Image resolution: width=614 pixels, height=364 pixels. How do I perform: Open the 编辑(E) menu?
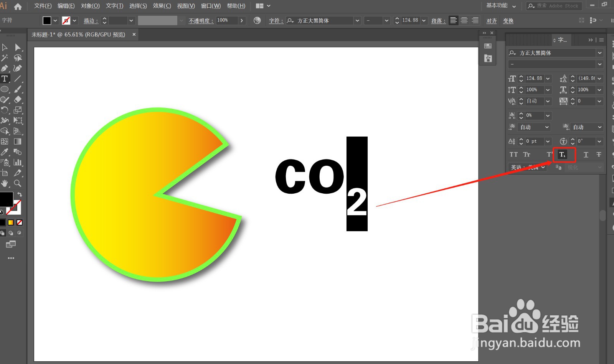coord(66,6)
